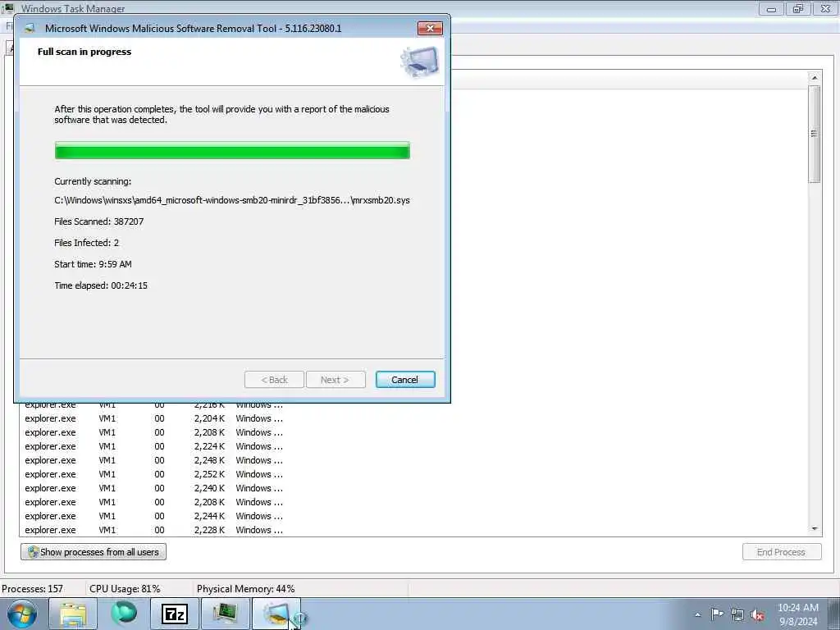The width and height of the screenshot is (840, 630).
Task: Click the End Process button
Action: coord(782,552)
